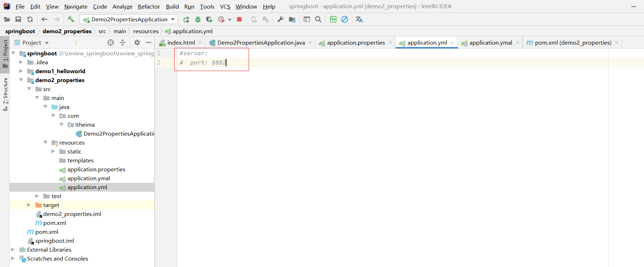Screen dimensions: 644x267
Task: Open the Refactor menu
Action: point(149,6)
